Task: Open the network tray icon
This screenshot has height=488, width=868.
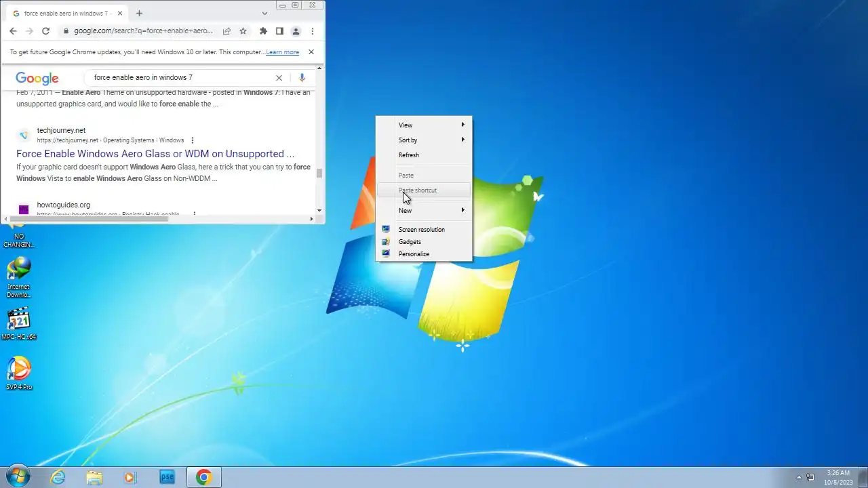Action: (810, 477)
